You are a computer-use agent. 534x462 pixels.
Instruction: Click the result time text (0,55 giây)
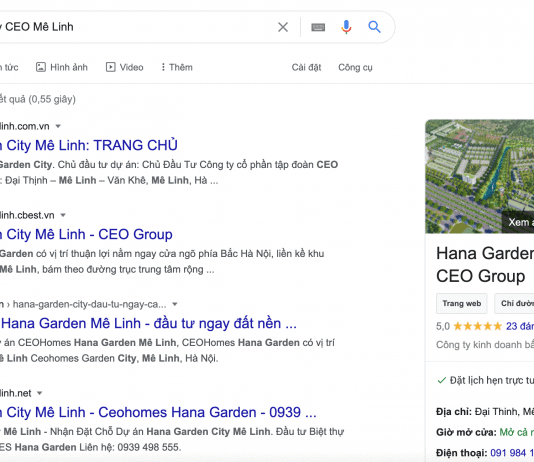click(52, 99)
